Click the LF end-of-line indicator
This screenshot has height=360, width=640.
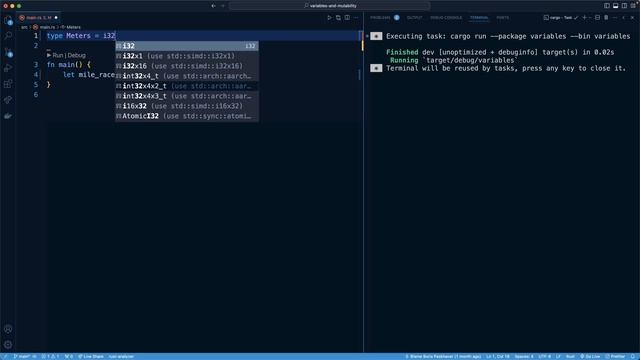point(558,356)
